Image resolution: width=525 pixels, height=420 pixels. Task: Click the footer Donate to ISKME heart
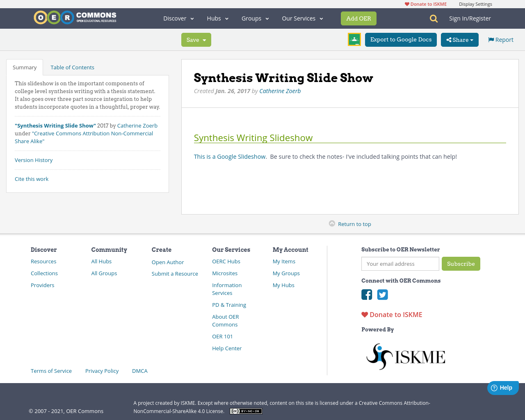pos(364,314)
